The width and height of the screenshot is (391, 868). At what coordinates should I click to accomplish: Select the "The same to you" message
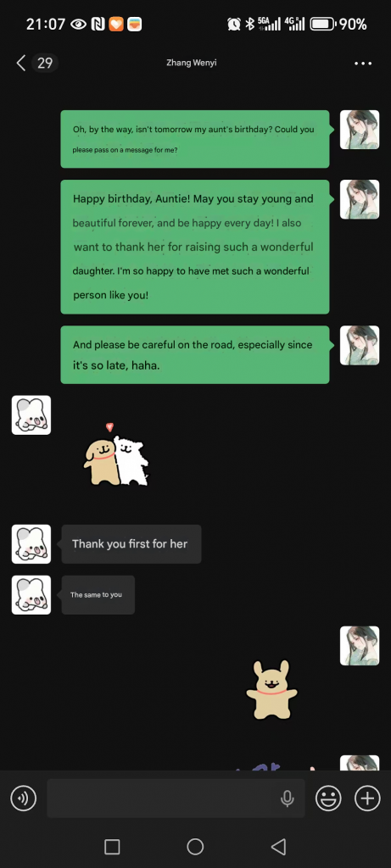[x=98, y=594]
